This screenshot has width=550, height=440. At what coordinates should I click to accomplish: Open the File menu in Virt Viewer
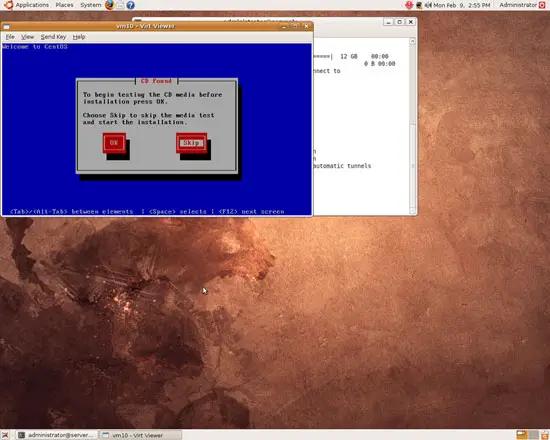10,37
